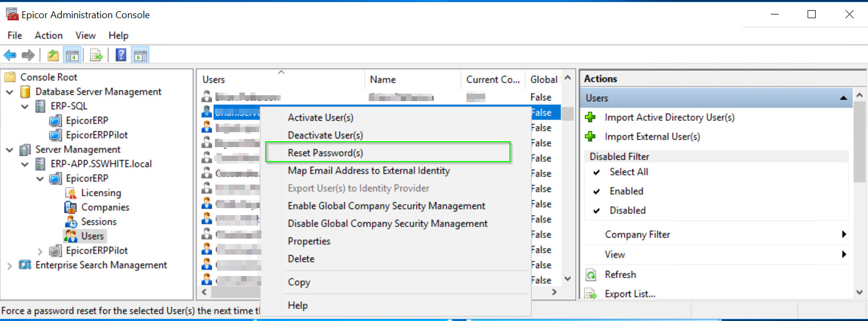Toggle the Show/Hide Console Tree toolbar icon
This screenshot has height=321, width=868.
pyautogui.click(x=72, y=55)
